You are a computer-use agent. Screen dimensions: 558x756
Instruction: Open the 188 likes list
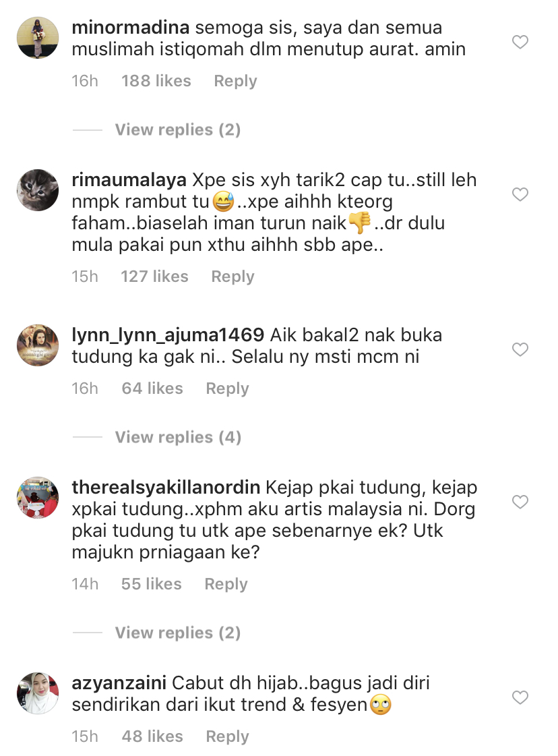coord(156,81)
